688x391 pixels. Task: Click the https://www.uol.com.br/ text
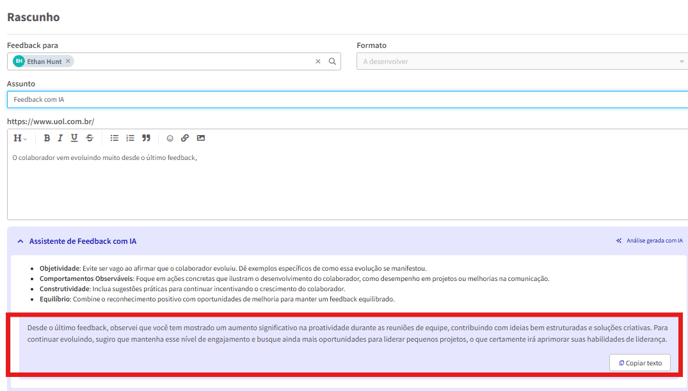50,122
